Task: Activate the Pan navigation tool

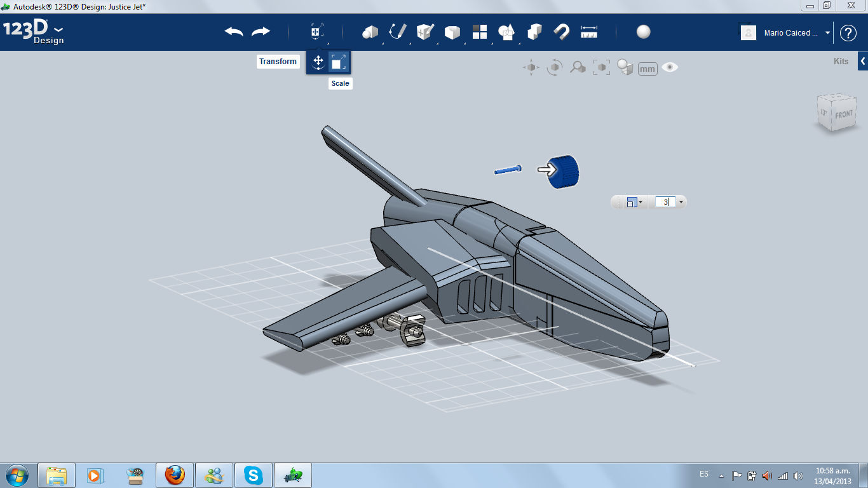Action: 531,67
